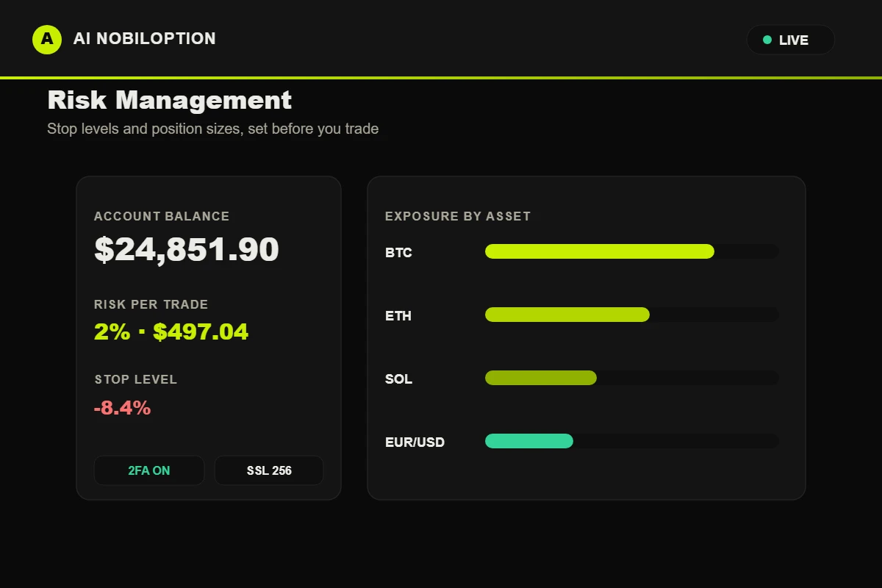Select the SOL asset label
Image resolution: width=882 pixels, height=588 pixels.
(398, 379)
